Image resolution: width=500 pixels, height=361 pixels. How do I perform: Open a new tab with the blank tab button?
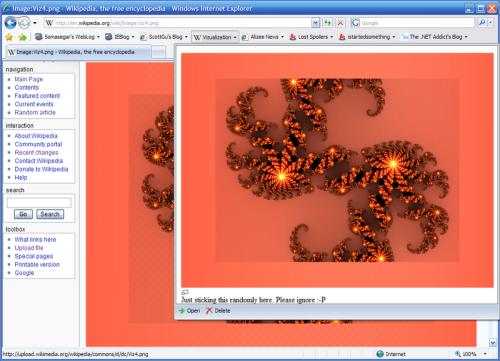click(159, 52)
